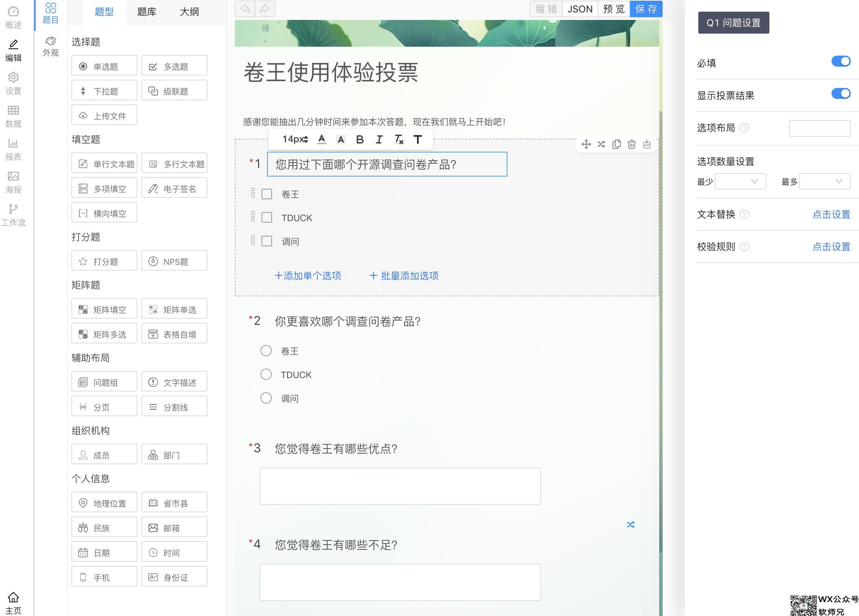Click the blue shuffle icon near question 4
The height and width of the screenshot is (616, 859).
click(631, 525)
